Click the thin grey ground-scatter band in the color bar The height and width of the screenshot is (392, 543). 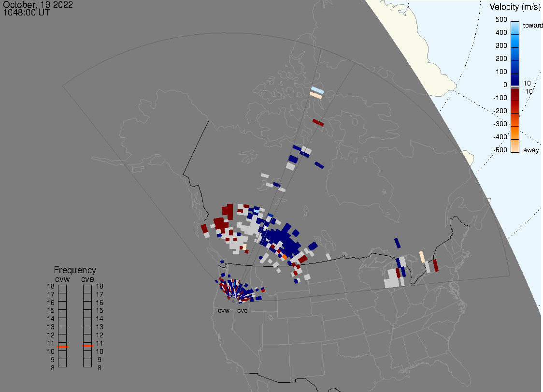(x=515, y=87)
